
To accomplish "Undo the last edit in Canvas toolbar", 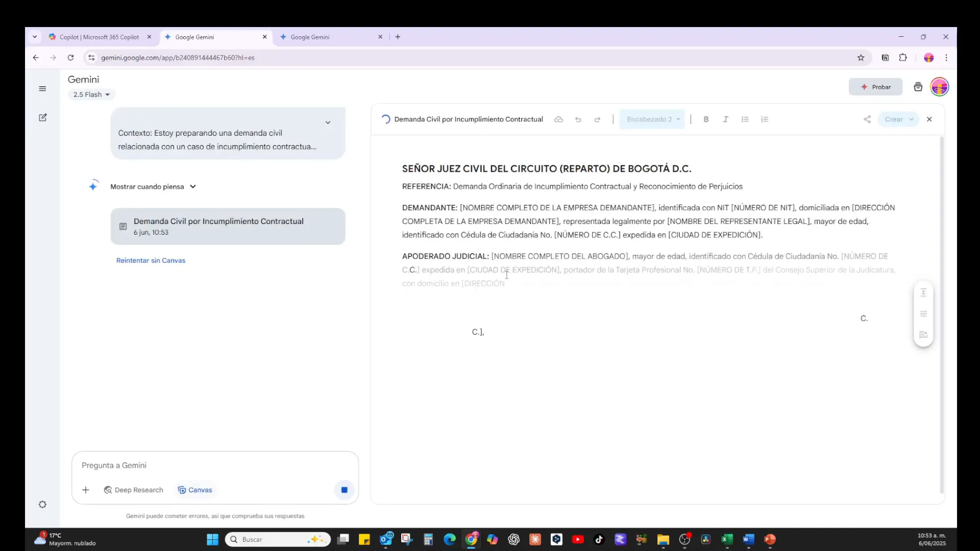I will click(x=578, y=119).
